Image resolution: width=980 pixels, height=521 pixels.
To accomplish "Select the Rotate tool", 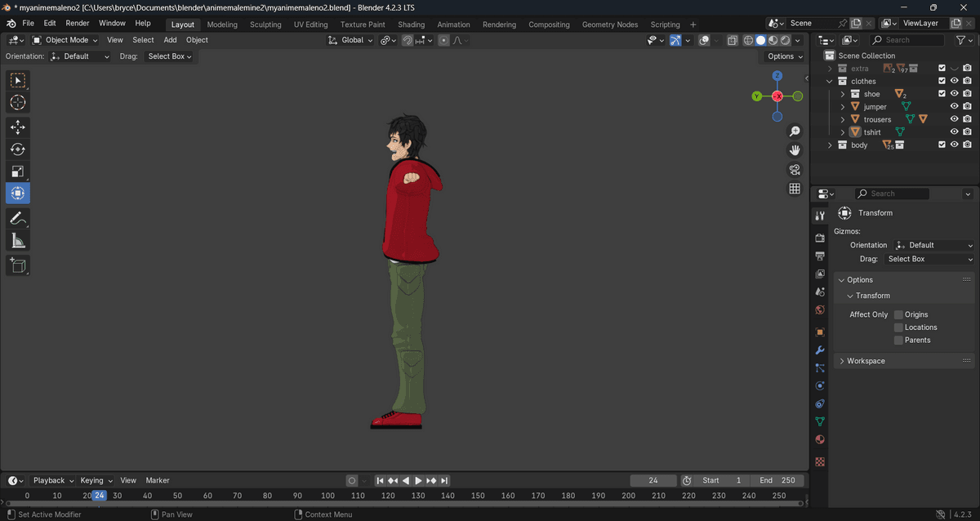I will click(18, 149).
